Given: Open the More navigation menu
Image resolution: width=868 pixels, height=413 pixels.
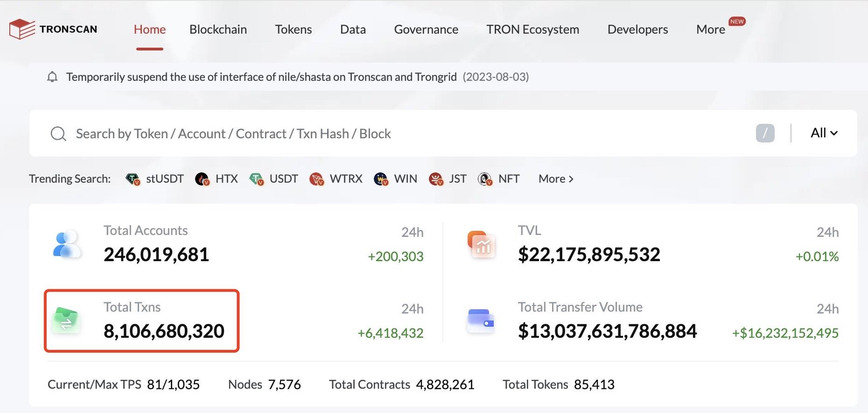Looking at the screenshot, I should click(x=710, y=29).
